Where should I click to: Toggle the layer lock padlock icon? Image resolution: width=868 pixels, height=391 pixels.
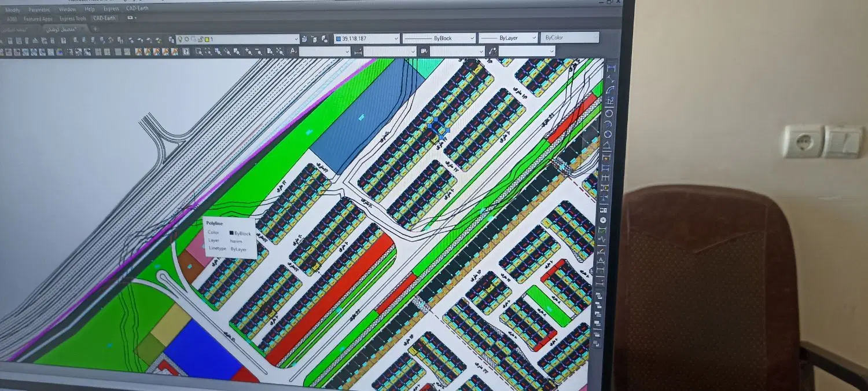tap(200, 39)
